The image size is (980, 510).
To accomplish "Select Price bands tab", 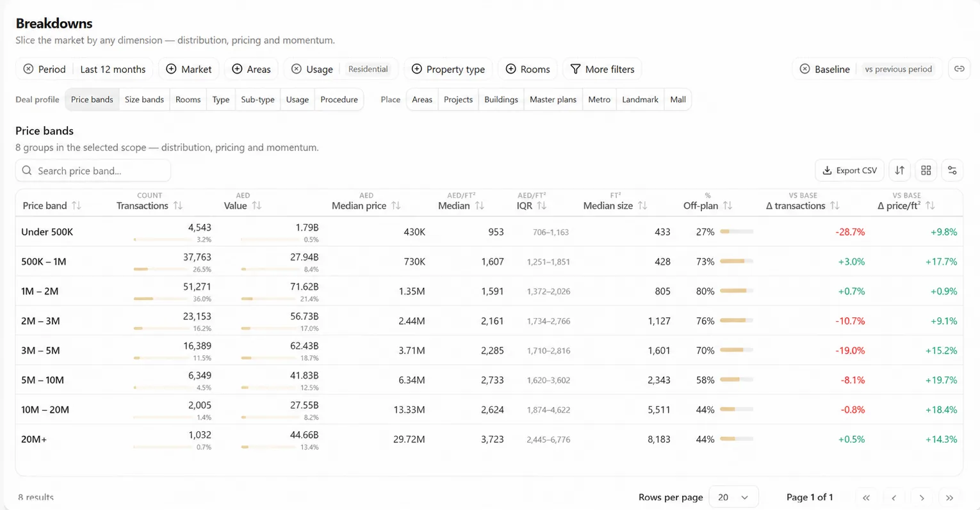I will [92, 99].
